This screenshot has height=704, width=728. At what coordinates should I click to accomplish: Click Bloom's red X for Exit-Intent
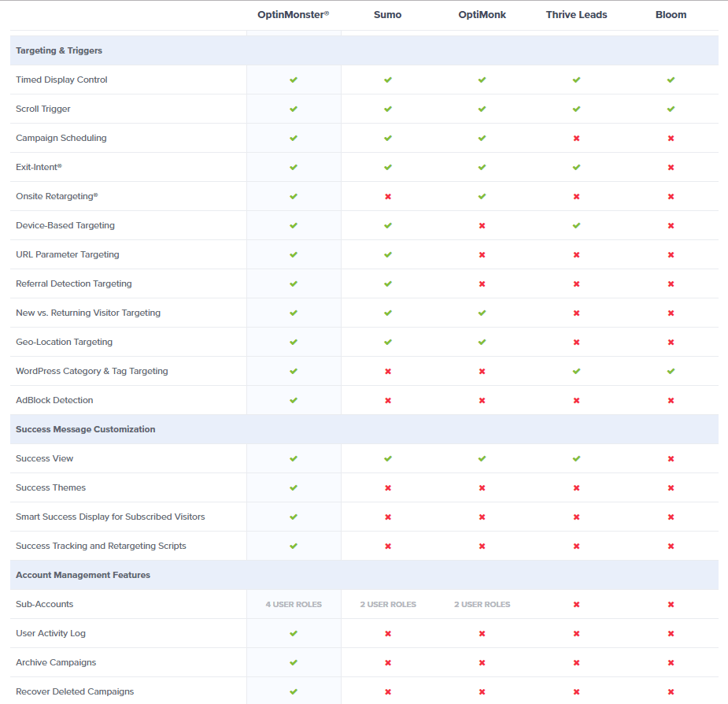coord(671,167)
